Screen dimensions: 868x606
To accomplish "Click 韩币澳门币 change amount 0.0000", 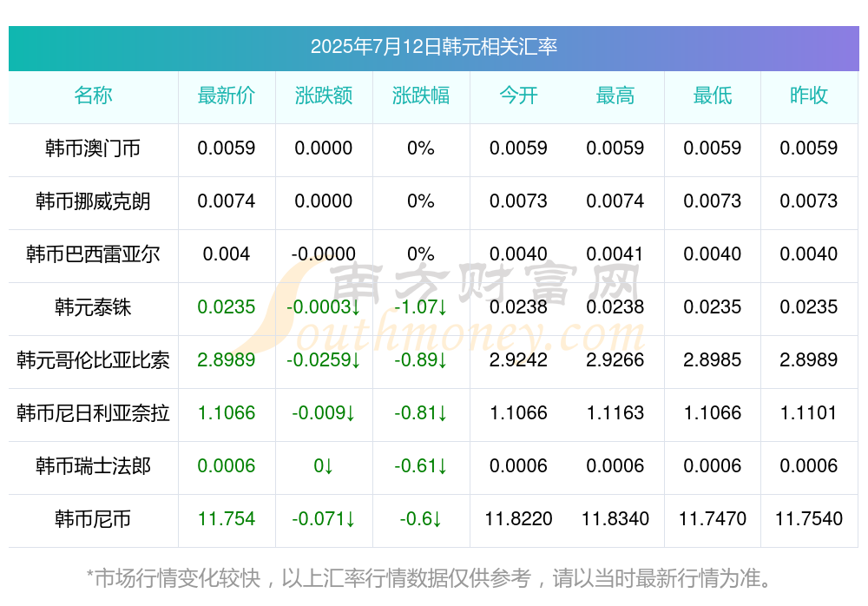I will click(323, 148).
